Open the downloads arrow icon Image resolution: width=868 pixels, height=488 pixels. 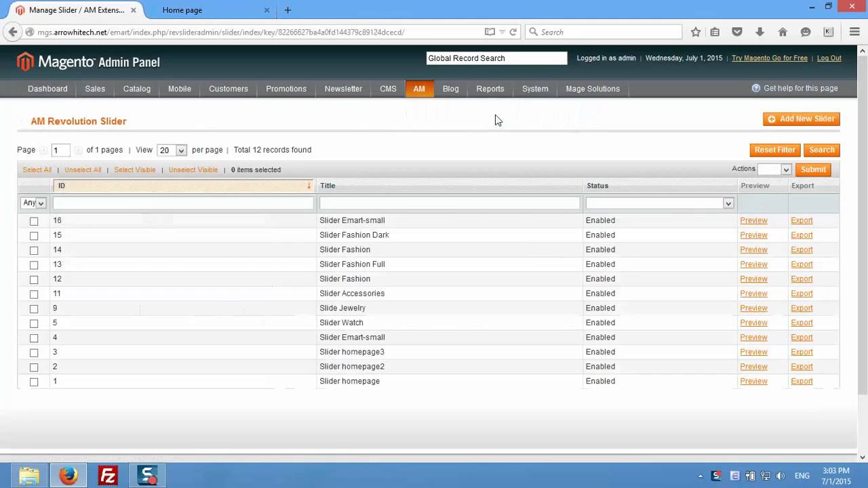(759, 32)
